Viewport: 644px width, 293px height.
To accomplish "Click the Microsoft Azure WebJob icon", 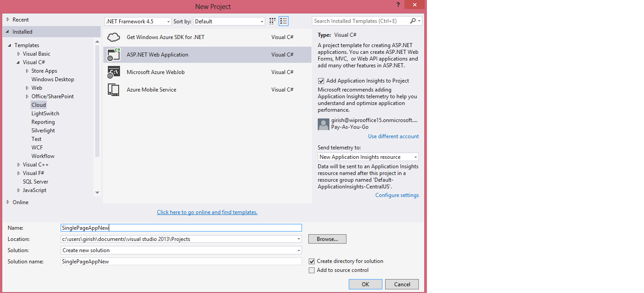I will tap(114, 72).
